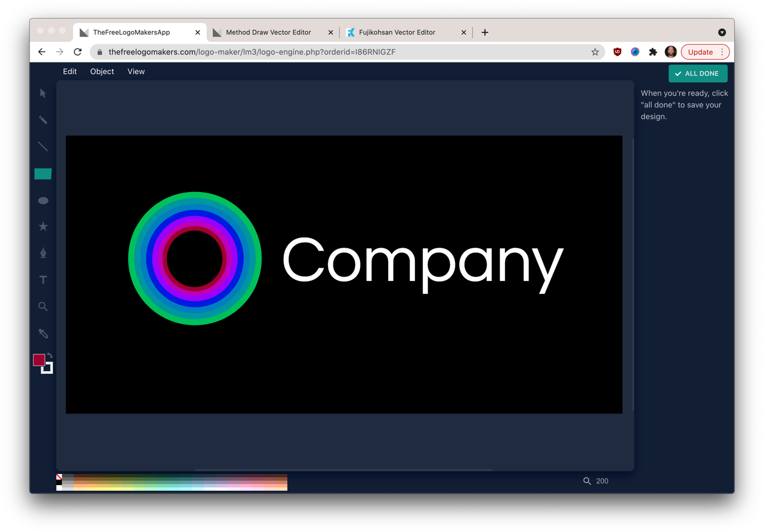Viewport: 764px width, 532px height.
Task: Open the Chrome profile avatar
Action: point(671,52)
